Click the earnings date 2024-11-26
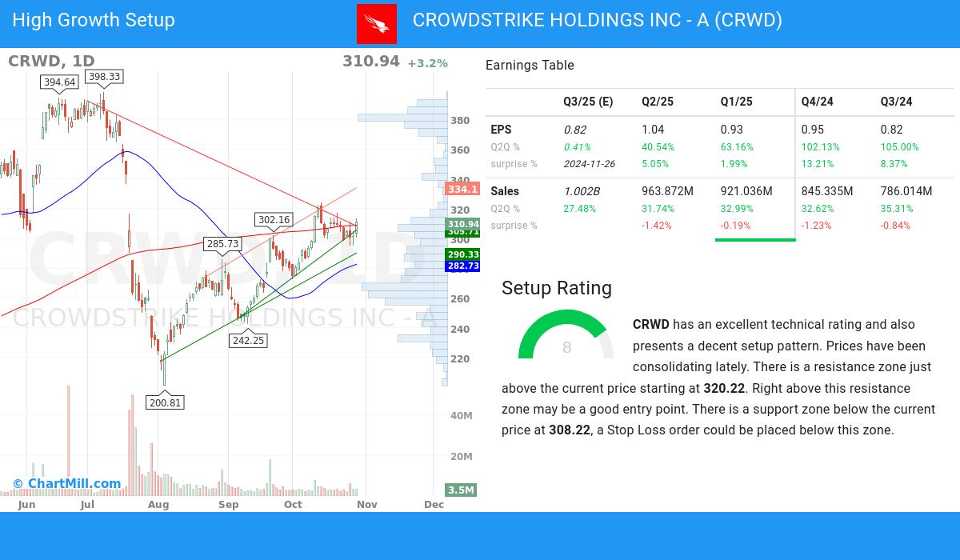The width and height of the screenshot is (960, 560). pos(590,164)
